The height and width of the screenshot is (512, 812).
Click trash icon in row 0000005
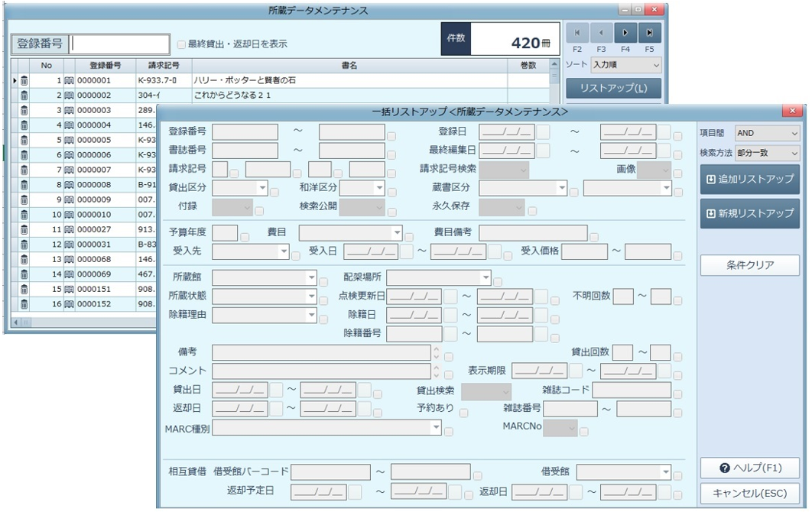[x=24, y=140]
